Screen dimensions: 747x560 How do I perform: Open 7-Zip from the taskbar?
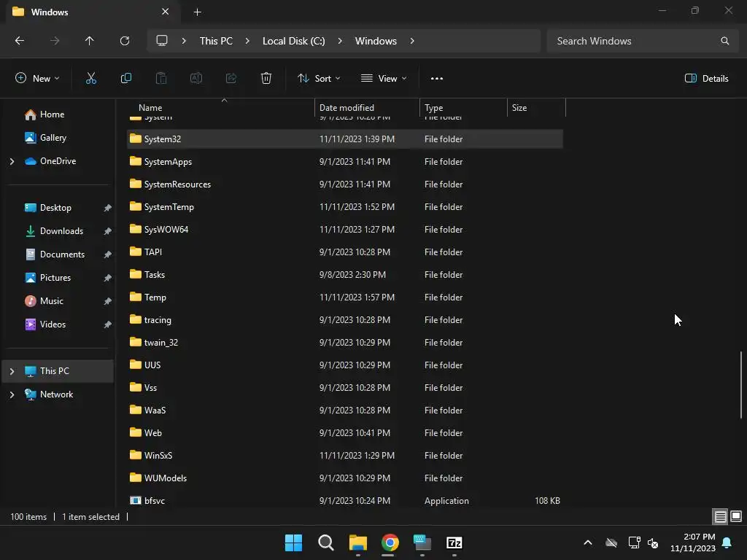(x=454, y=542)
